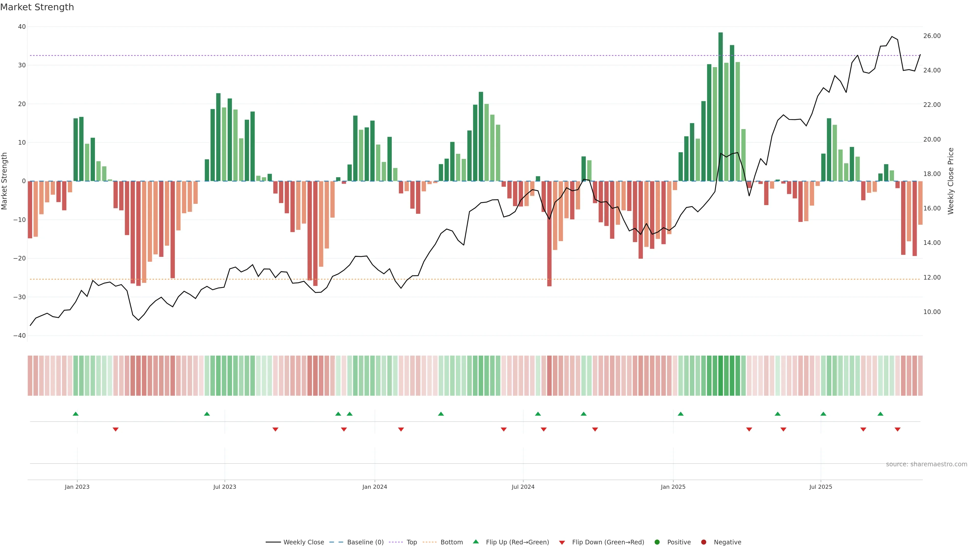Viewport: 980px width, 551px height.
Task: Click the source: sharemaestro.com text
Action: click(x=926, y=464)
